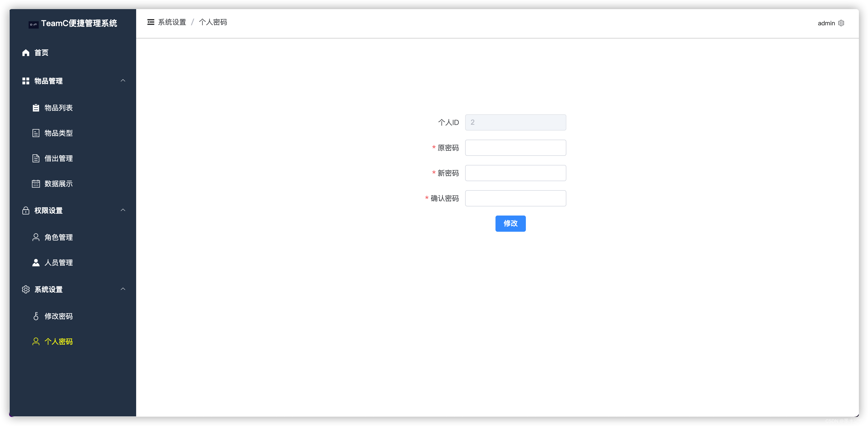The width and height of the screenshot is (868, 426).
Task: Select 个人密码 menu entry
Action: [x=73, y=342]
